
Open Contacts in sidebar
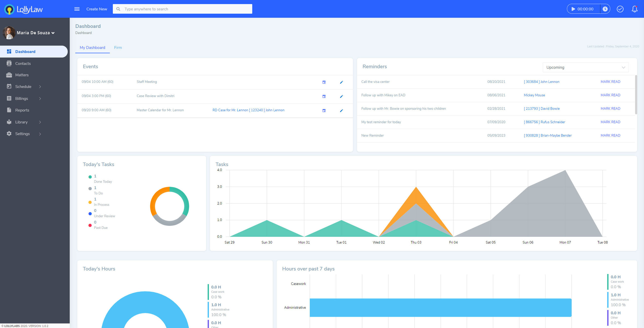(23, 63)
